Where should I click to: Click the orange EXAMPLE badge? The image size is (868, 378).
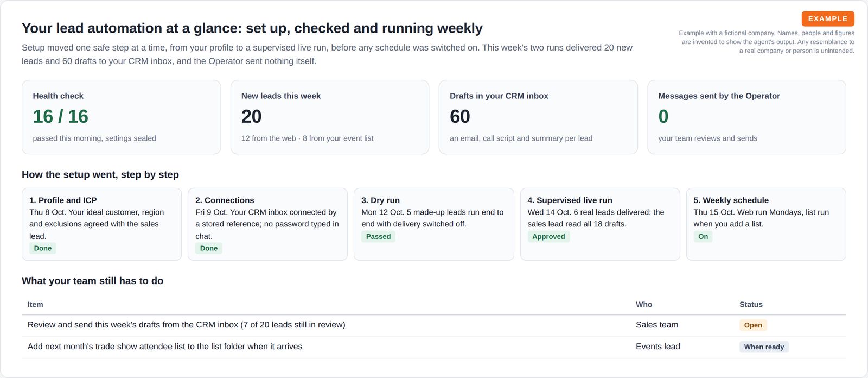(828, 18)
